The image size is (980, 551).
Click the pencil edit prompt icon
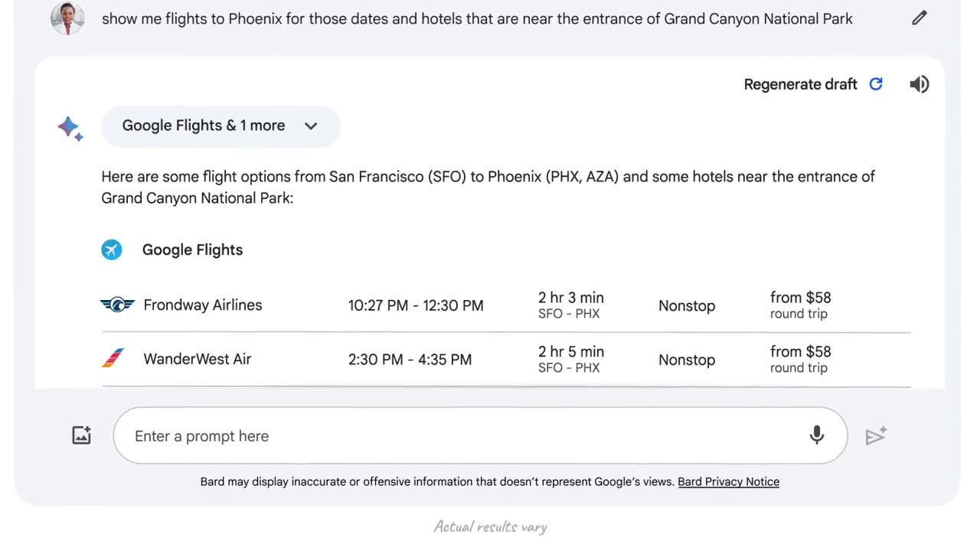click(x=920, y=18)
